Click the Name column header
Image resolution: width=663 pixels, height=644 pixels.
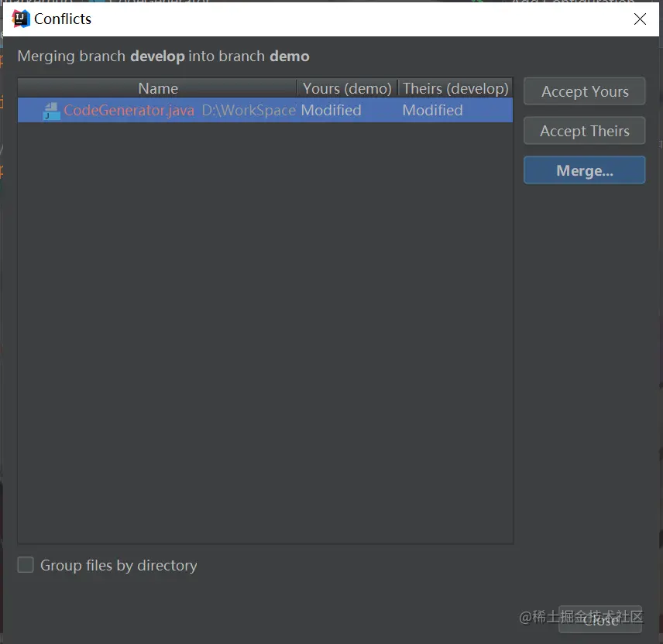tap(158, 88)
